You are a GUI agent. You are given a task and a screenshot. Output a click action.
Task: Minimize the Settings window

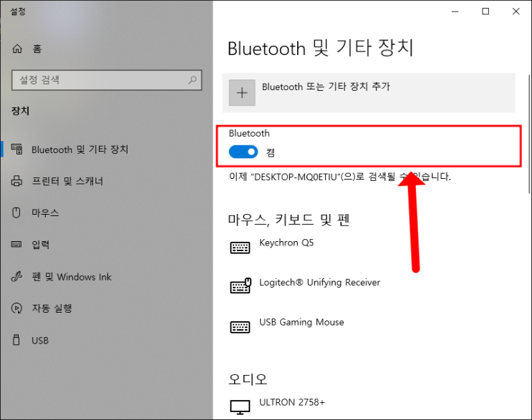[455, 11]
